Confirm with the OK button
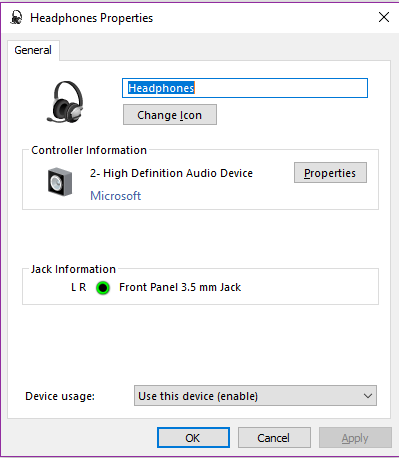This screenshot has width=399, height=458. pyautogui.click(x=193, y=438)
